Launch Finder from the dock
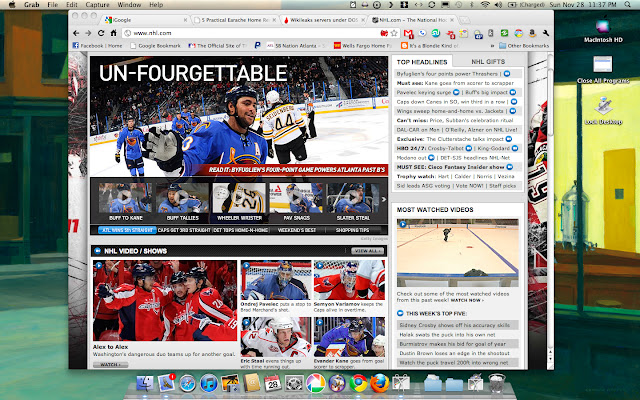The height and width of the screenshot is (400, 640). click(x=145, y=384)
